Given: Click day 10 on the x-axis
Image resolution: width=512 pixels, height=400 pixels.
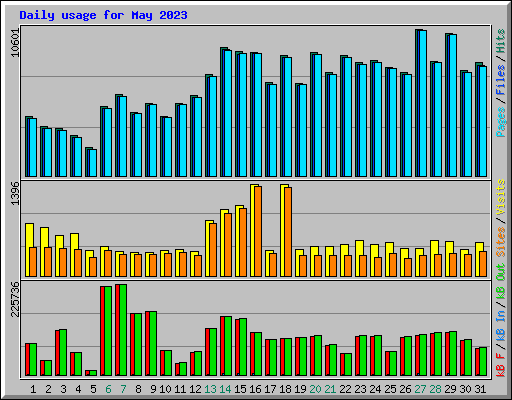Looking at the screenshot, I should (x=165, y=389).
